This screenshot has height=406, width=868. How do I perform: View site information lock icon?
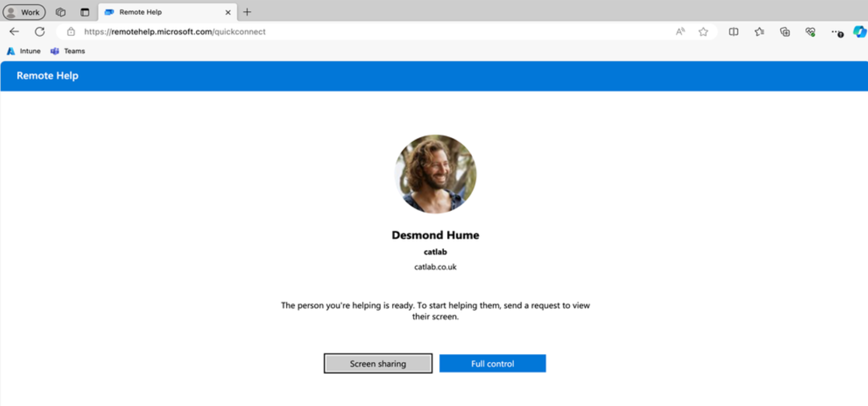tap(71, 31)
